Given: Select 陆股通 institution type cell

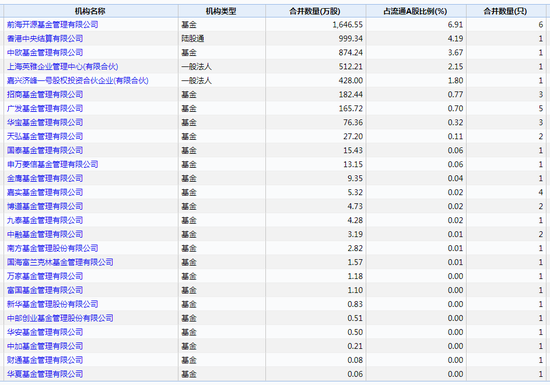Looking at the screenshot, I should point(193,39).
